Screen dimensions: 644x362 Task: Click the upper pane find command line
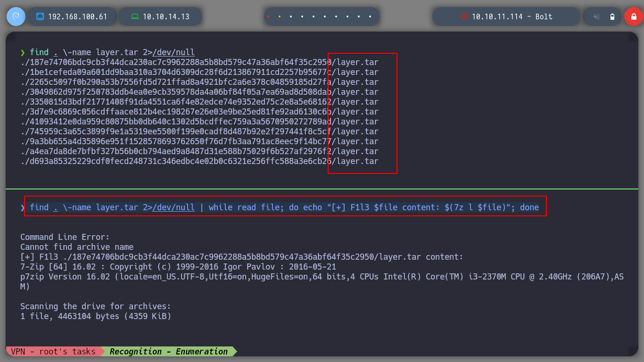tap(107, 52)
